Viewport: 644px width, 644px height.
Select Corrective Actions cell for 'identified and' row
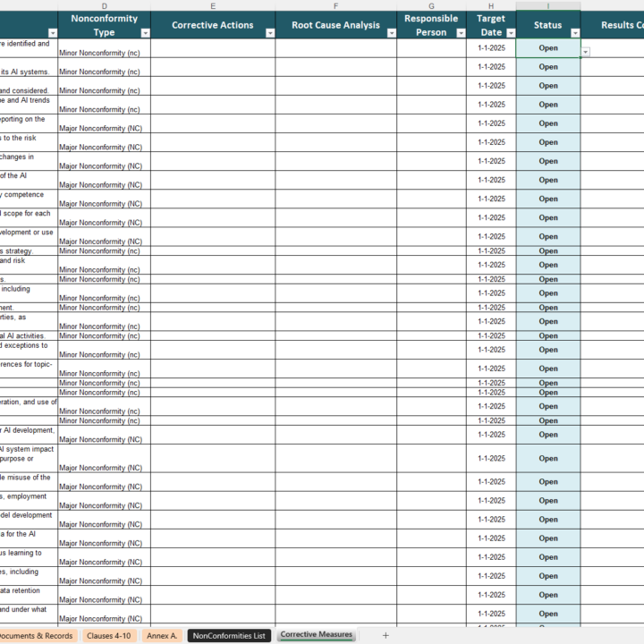coord(213,48)
